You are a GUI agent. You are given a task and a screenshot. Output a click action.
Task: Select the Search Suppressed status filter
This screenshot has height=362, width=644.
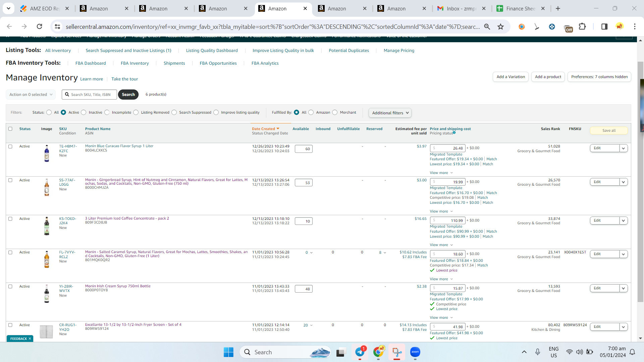(x=174, y=113)
